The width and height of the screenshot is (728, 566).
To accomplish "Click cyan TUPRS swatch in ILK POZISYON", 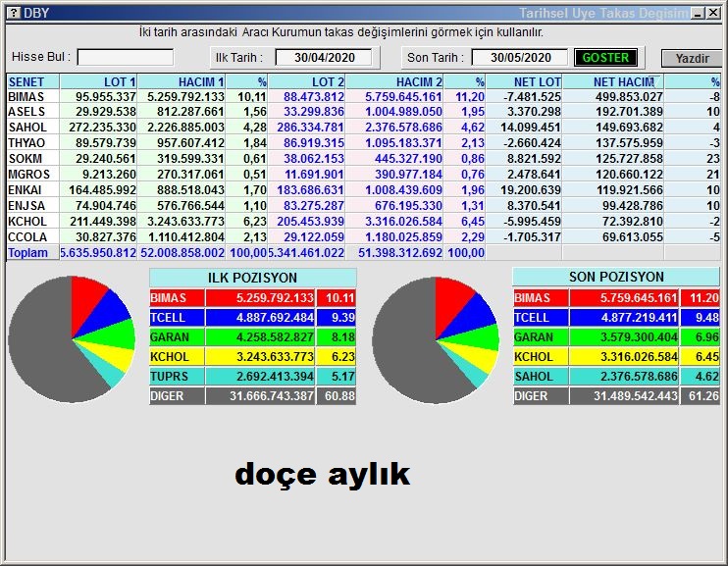I will (177, 376).
